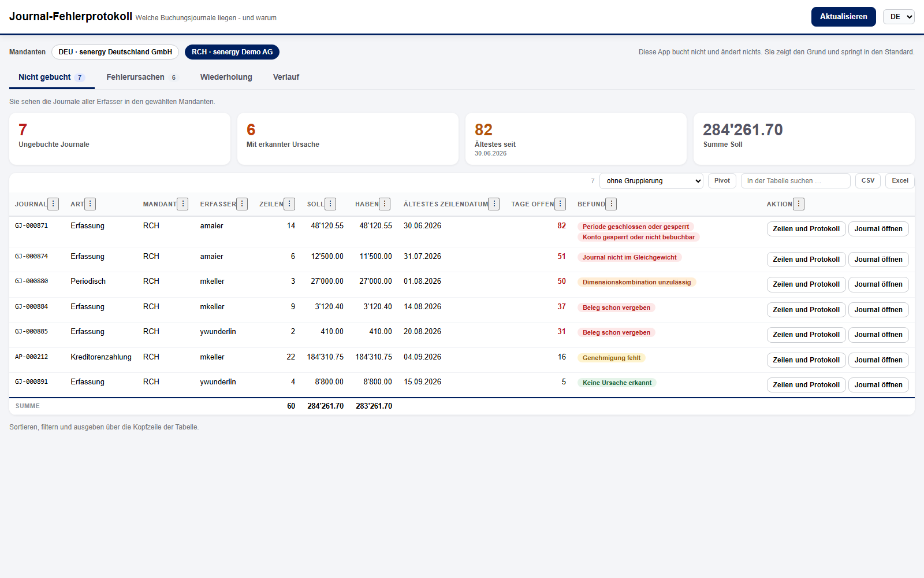Toggle the RCH senergy Demo AG chip
924x578 pixels.
point(232,52)
